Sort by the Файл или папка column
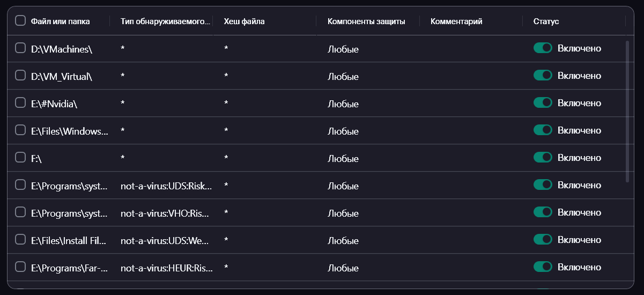 pyautogui.click(x=61, y=21)
